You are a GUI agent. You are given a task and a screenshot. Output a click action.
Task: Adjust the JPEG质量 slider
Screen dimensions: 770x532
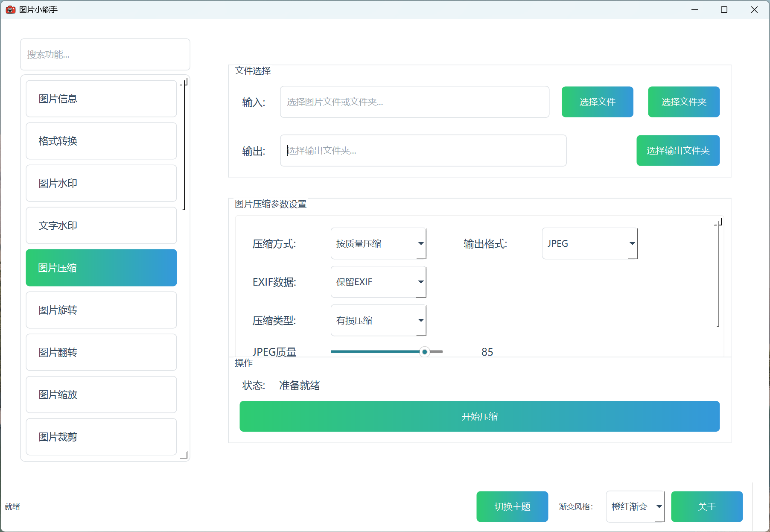(424, 351)
